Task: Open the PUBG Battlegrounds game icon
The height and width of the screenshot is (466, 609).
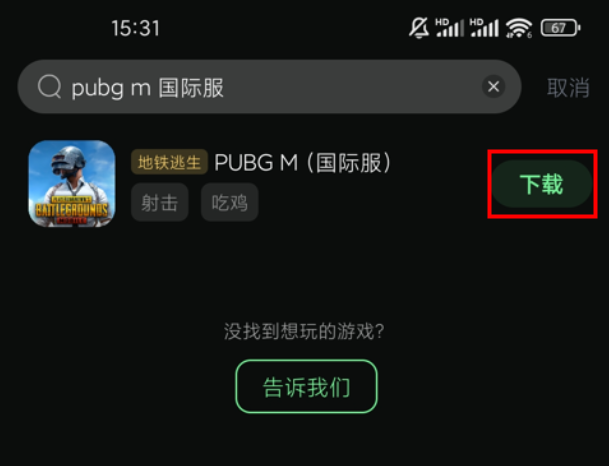Action: (x=72, y=183)
